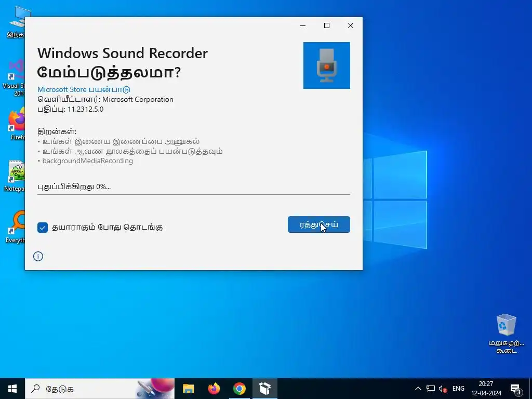Viewport: 532px width, 399px height.
Task: Open the notification center icon
Action: (x=516, y=389)
